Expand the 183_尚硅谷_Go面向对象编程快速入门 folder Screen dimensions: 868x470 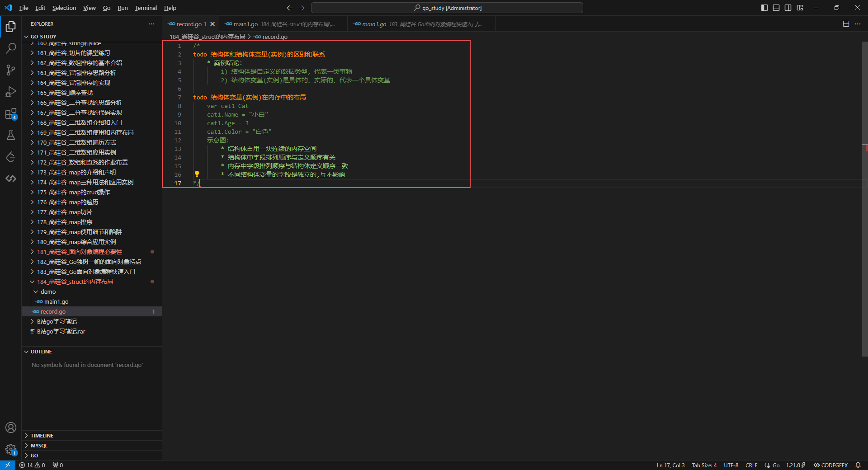click(92, 272)
